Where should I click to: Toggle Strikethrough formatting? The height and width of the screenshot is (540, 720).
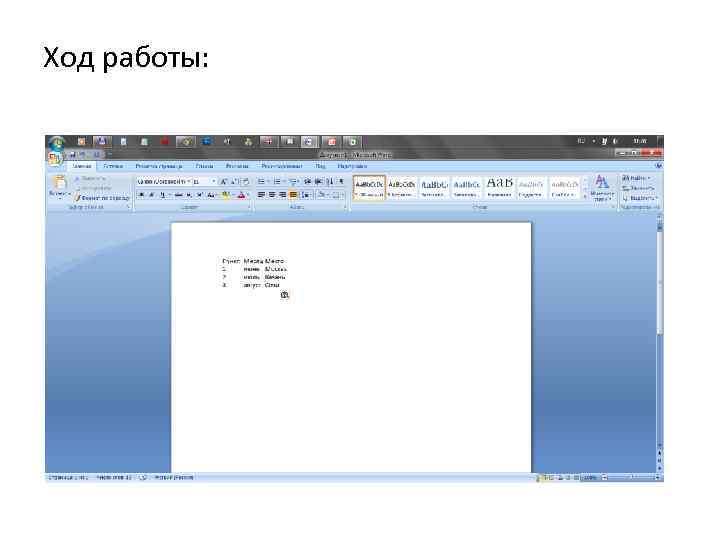click(x=179, y=195)
